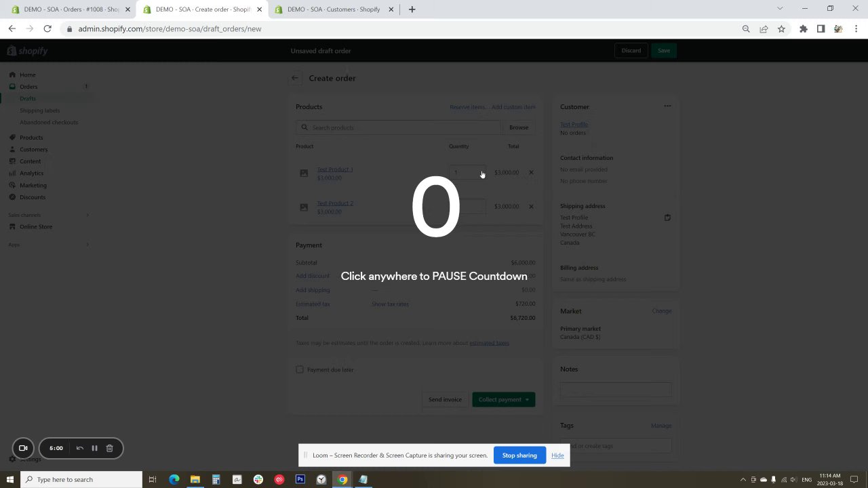Viewport: 868px width, 488px height.
Task: Click Show tax rates link
Action: pos(390,304)
